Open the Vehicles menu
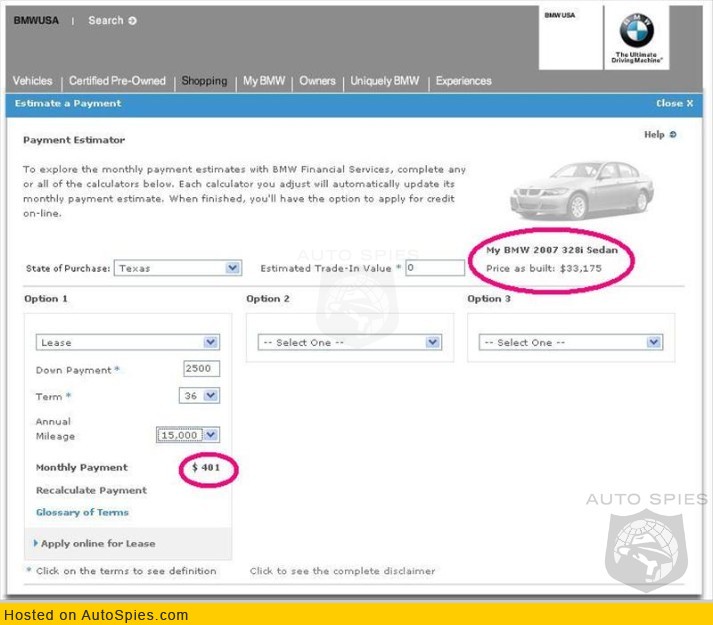 [x=32, y=81]
